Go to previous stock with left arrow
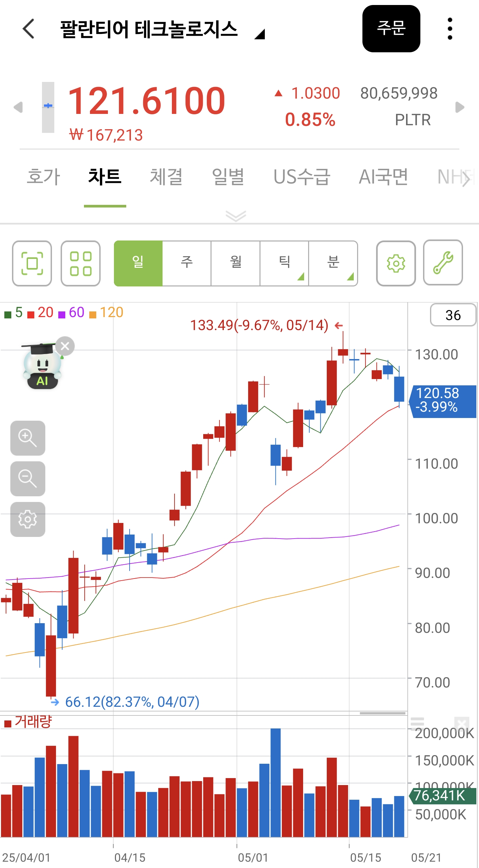Image resolution: width=479 pixels, height=868 pixels. pos(18,107)
